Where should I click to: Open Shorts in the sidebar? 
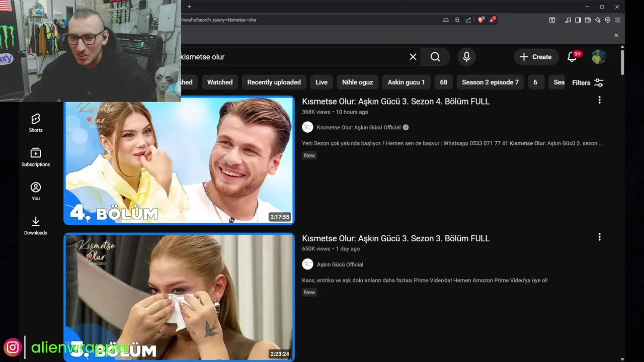36,123
